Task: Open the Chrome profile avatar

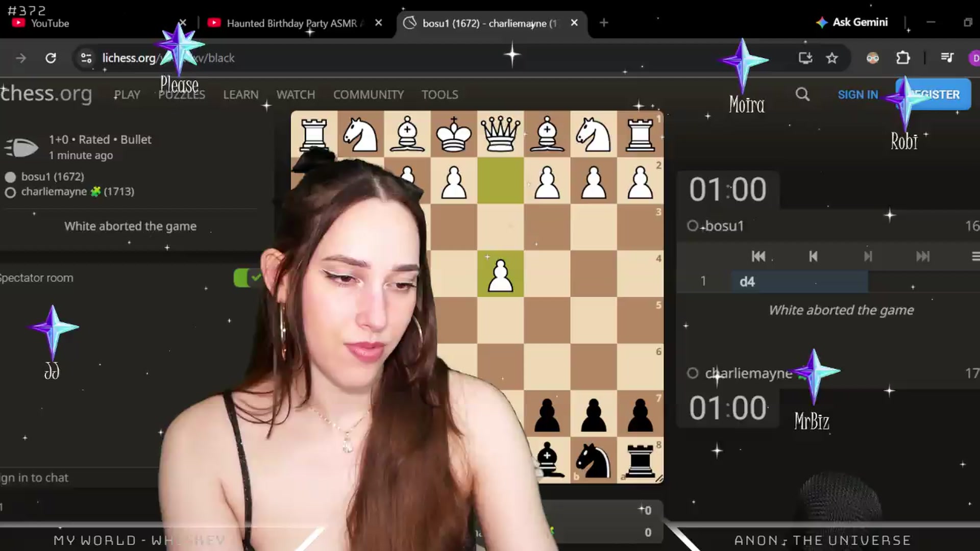Action: (x=974, y=58)
